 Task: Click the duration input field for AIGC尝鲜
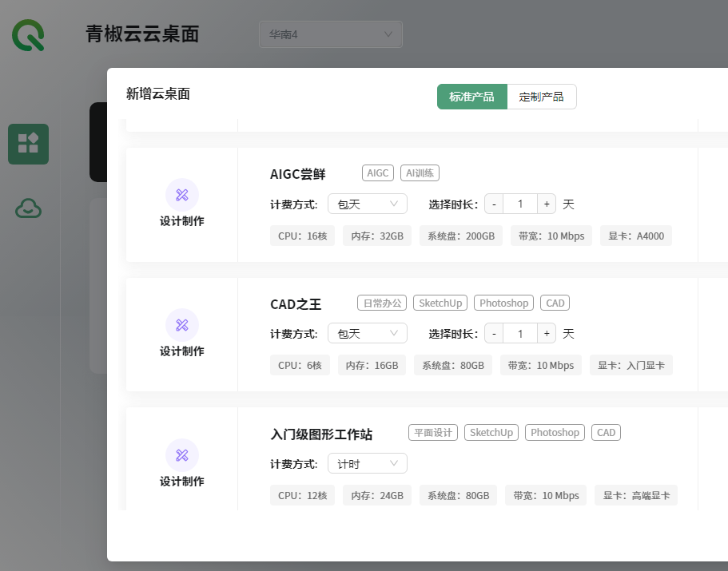pos(520,204)
